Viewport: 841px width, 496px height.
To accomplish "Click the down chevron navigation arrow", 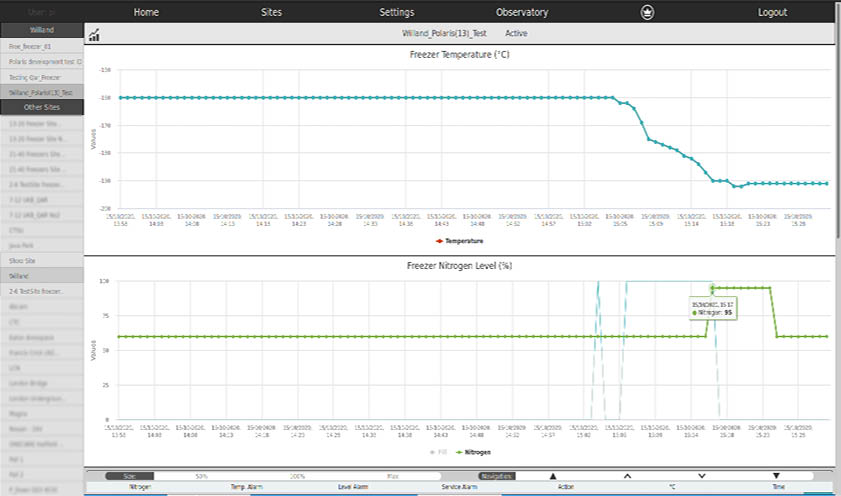I will [701, 476].
